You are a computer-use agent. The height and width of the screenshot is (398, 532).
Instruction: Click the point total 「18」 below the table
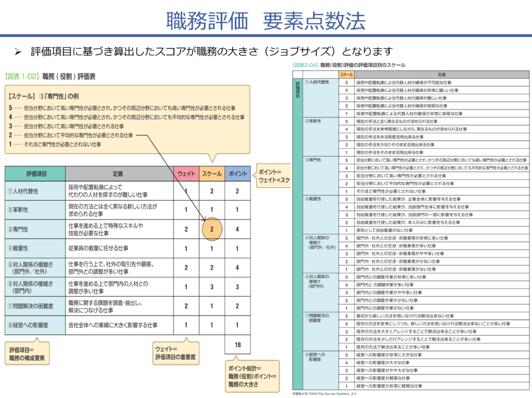237,345
